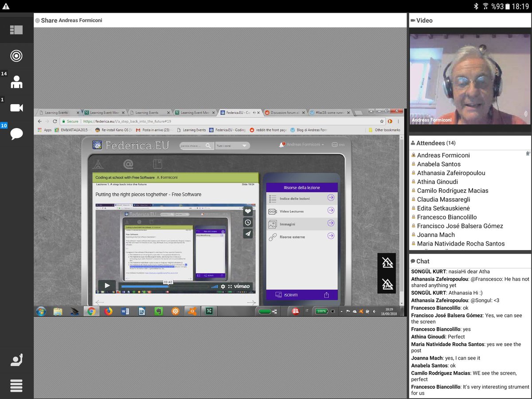The height and width of the screenshot is (399, 532).
Task: Open the Other bookmarks folder
Action: (384, 130)
